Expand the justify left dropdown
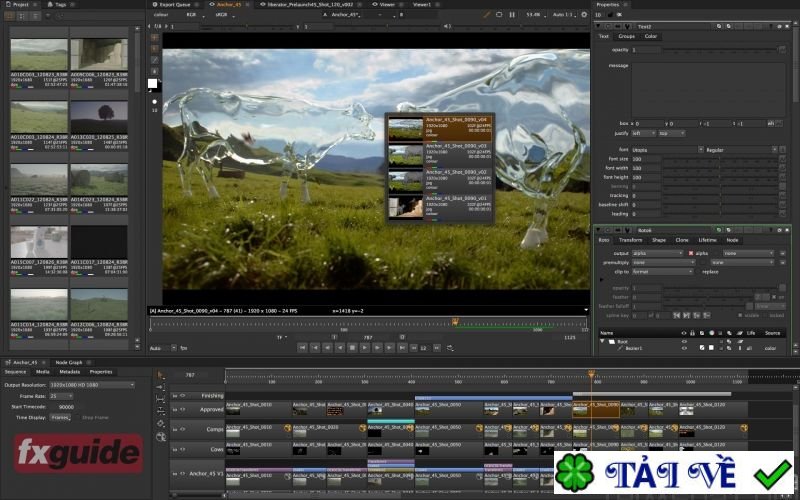This screenshot has height=500, width=800. (x=641, y=132)
